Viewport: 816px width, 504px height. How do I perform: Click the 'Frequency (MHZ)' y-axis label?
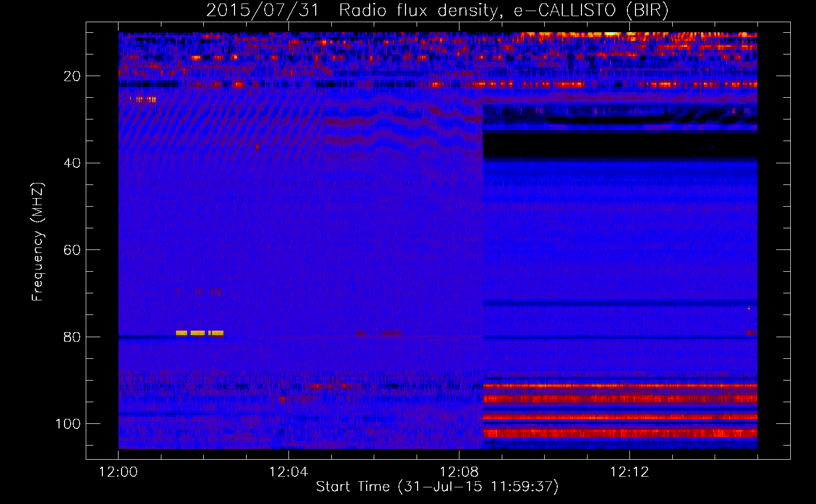click(x=38, y=242)
